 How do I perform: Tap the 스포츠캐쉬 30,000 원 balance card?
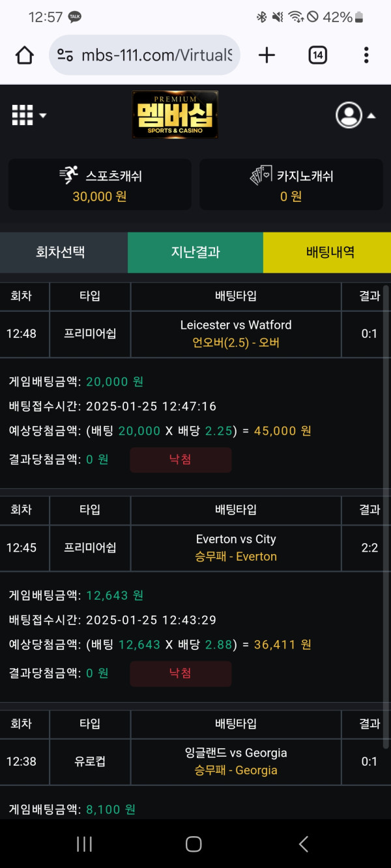[100, 185]
